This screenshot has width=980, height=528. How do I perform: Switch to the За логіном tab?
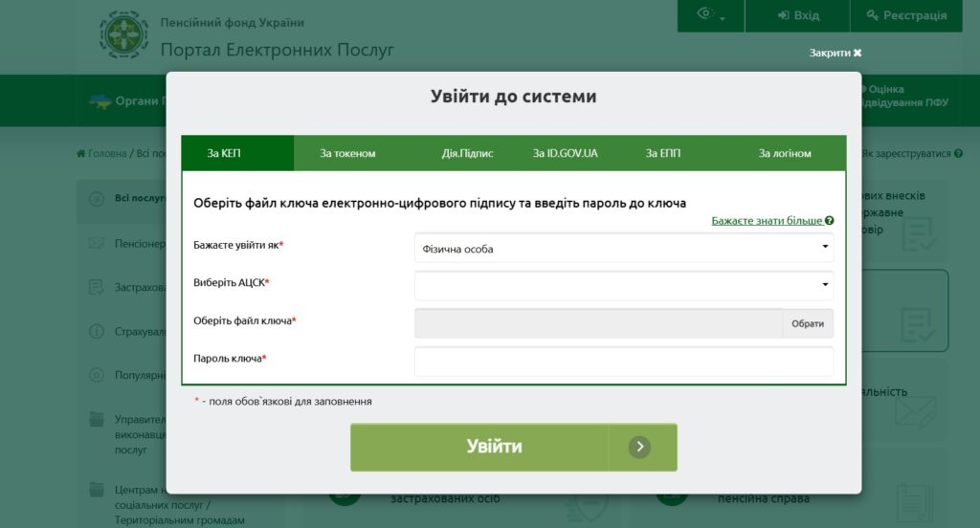[x=785, y=153]
